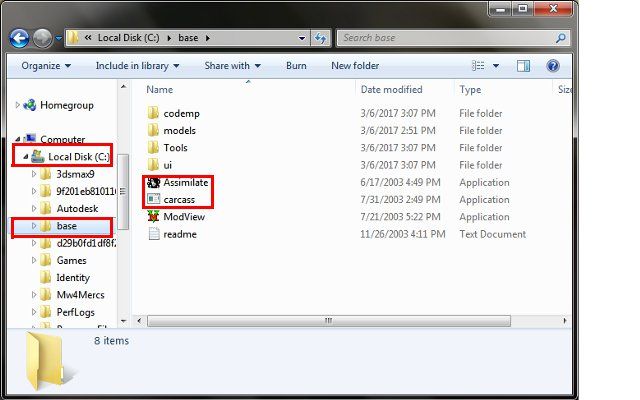The width and height of the screenshot is (640, 400).
Task: Click the ModView file name
Action: click(x=184, y=217)
